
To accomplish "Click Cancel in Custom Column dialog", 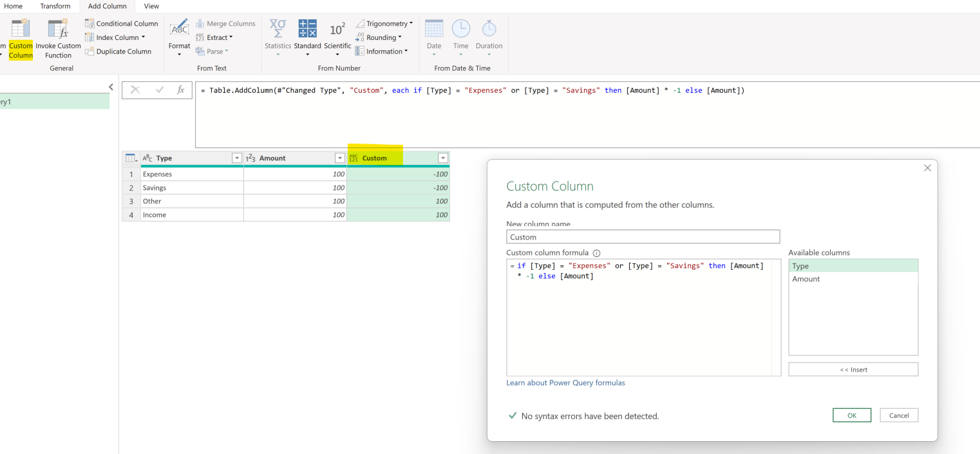I will coord(899,415).
